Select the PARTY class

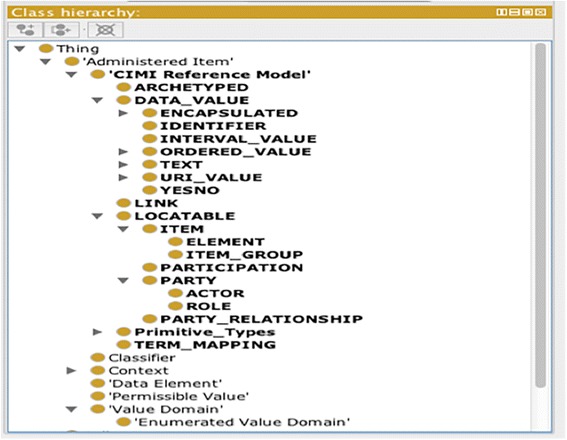tap(188, 281)
